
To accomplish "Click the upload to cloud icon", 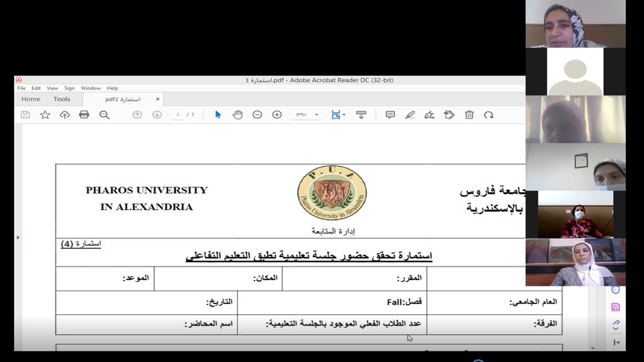I will point(64,115).
